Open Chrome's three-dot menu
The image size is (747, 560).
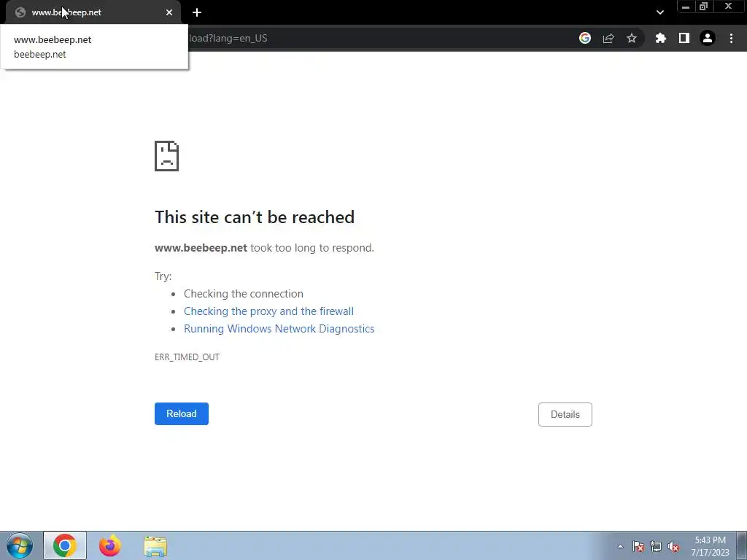731,38
